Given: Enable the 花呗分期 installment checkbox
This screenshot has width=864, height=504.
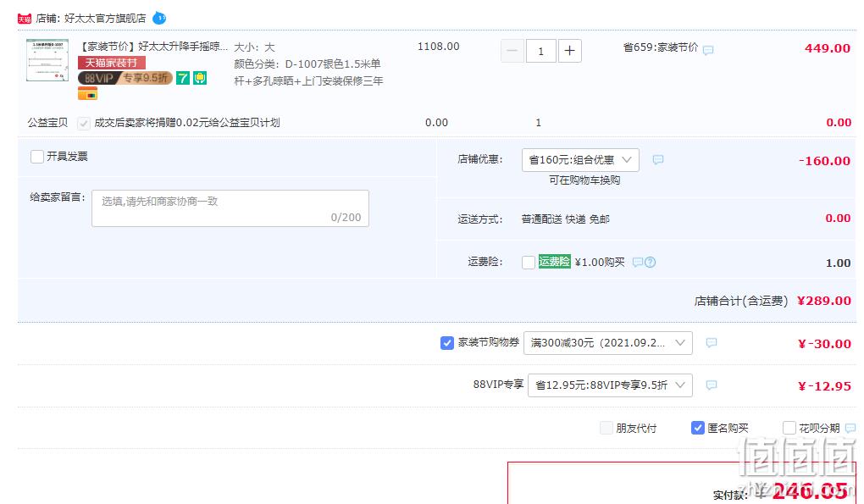Looking at the screenshot, I should [789, 428].
